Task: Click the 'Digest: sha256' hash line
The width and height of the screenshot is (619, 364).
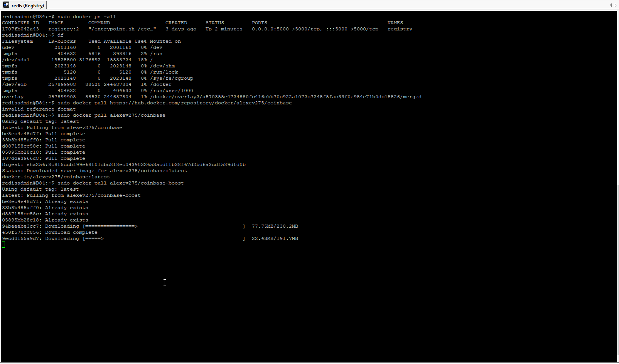Action: coord(124,164)
